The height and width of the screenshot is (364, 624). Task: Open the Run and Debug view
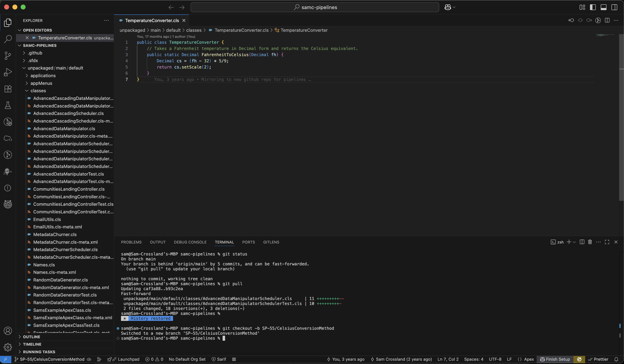click(8, 72)
